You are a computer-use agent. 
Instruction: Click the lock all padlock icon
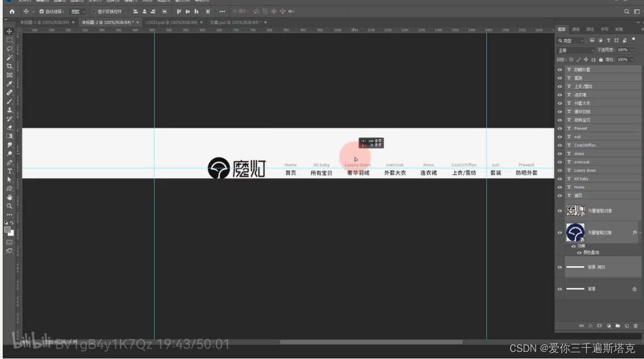(x=601, y=60)
